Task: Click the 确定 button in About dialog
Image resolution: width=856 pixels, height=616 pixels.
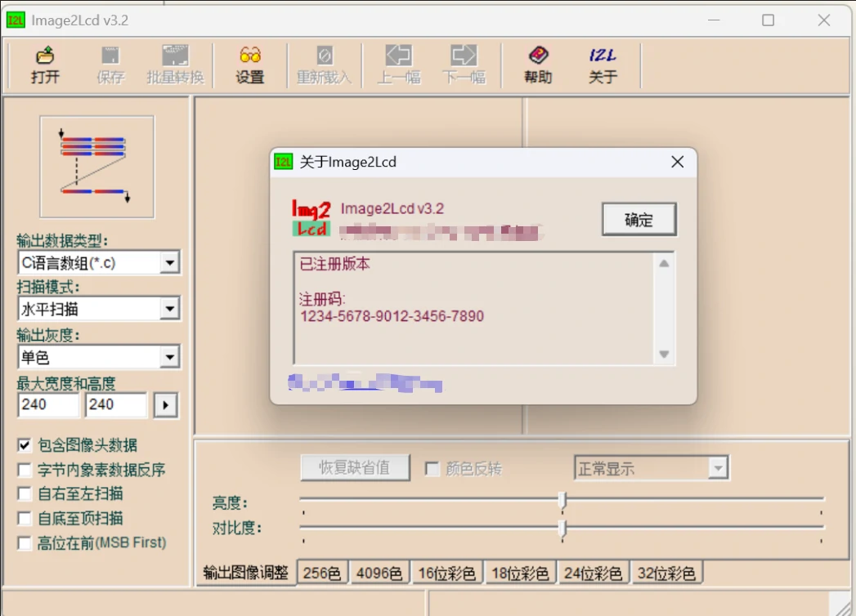Action: pyautogui.click(x=639, y=220)
